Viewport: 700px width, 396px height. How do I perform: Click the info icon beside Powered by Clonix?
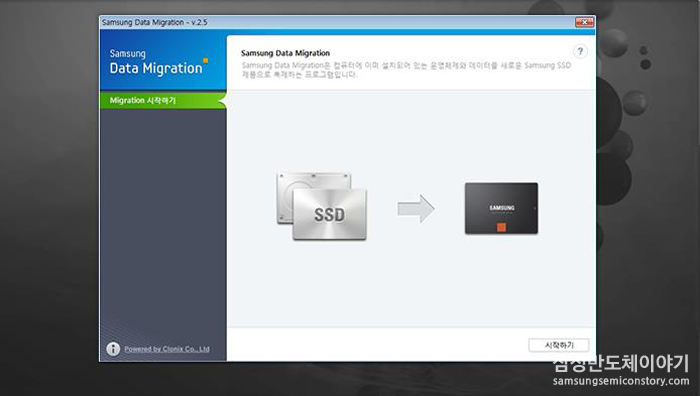[113, 349]
